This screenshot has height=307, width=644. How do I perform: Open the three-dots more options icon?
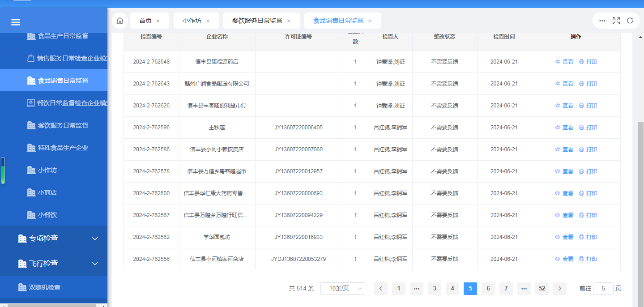coord(602,21)
